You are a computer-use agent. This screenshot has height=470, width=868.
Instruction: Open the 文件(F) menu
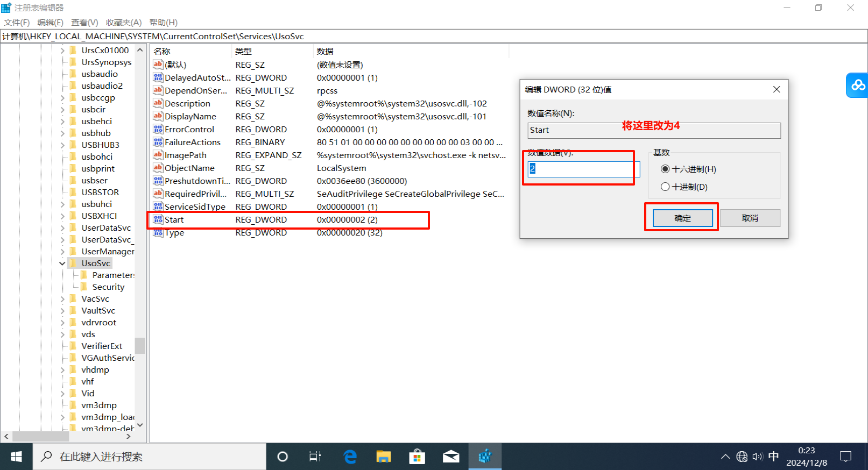tap(17, 22)
